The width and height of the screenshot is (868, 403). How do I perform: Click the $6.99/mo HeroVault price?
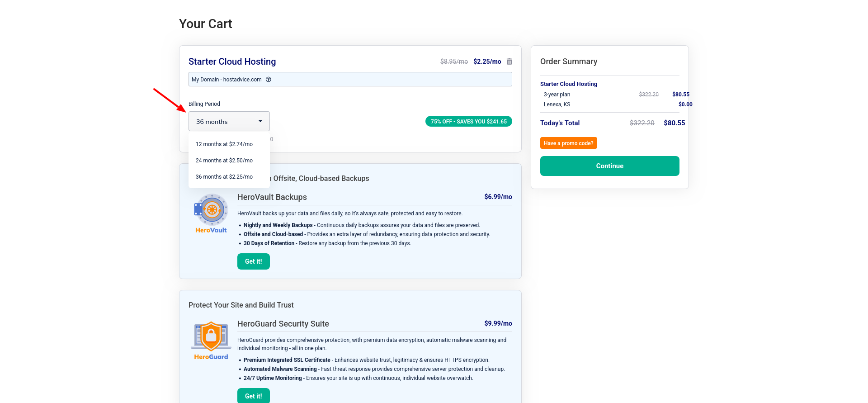(x=498, y=197)
